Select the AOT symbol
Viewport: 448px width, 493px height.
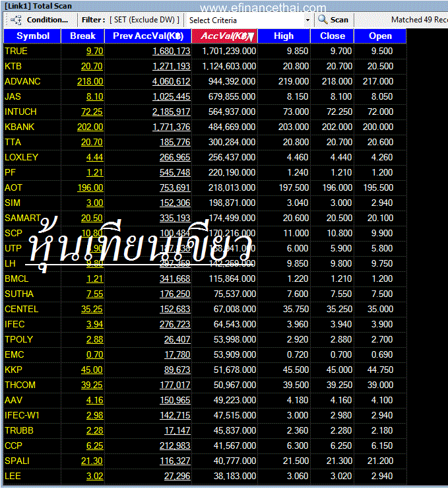point(13,187)
